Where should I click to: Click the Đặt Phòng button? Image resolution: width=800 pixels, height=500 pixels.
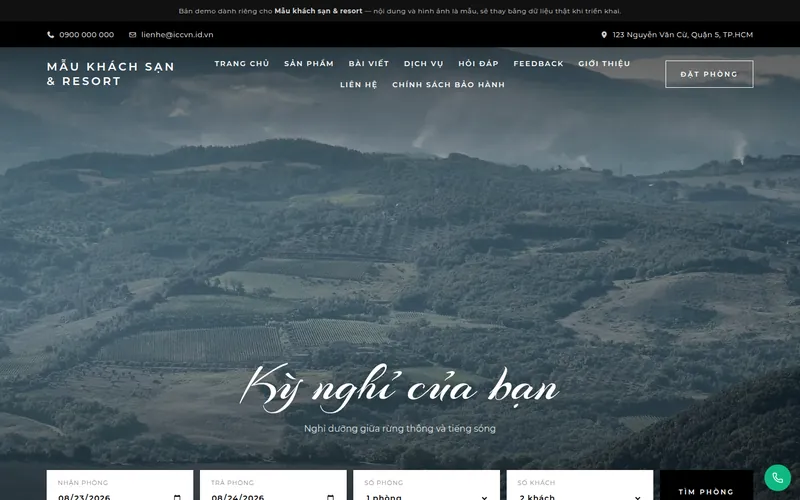point(709,74)
